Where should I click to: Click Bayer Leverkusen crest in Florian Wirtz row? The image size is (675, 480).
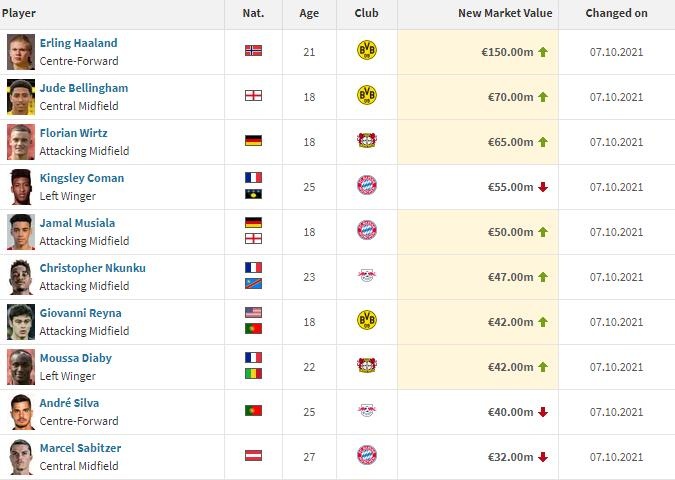click(367, 140)
